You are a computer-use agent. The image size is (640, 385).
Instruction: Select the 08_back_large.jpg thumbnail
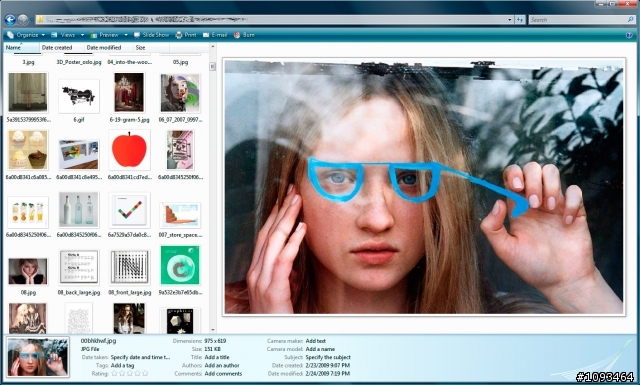click(x=79, y=267)
